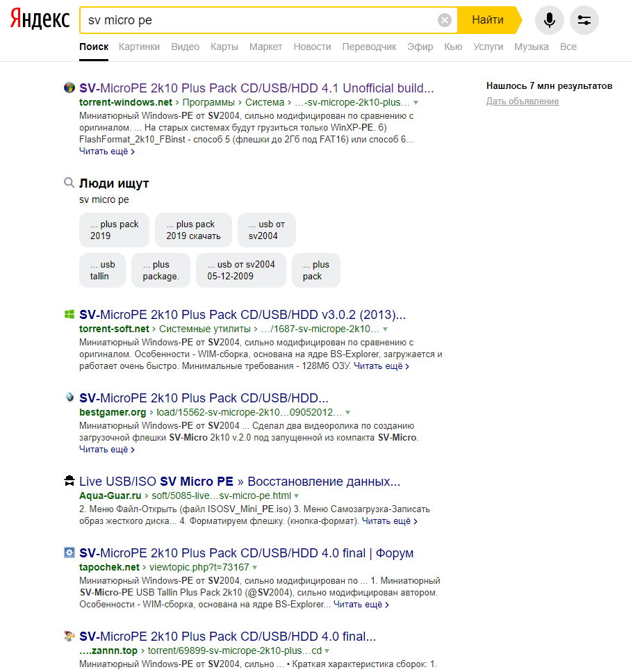
Task: Click 'Читать ещё' in the torrent-soft.net snippet
Action: 381,366
